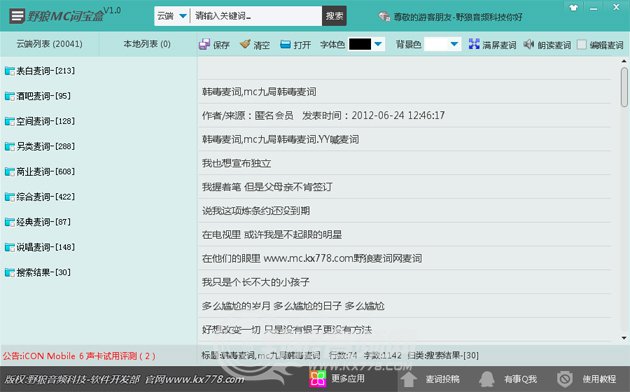Click the scrollbar down arrow in lyrics panel
630x392 pixels.
624,338
